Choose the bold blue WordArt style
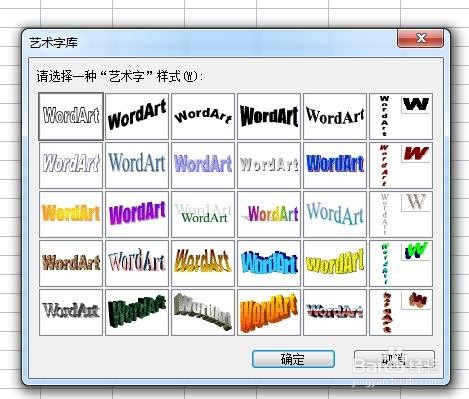The image size is (469, 399). coord(335,165)
